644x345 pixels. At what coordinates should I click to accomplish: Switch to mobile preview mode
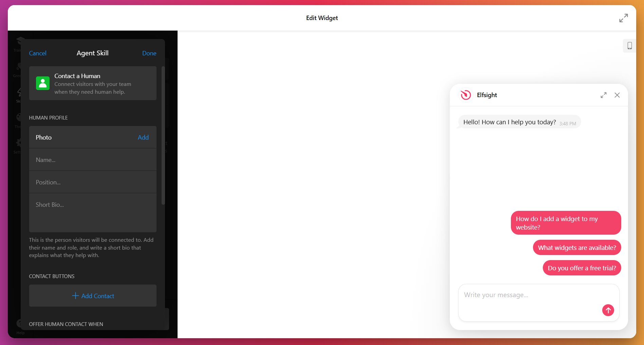[x=629, y=46]
